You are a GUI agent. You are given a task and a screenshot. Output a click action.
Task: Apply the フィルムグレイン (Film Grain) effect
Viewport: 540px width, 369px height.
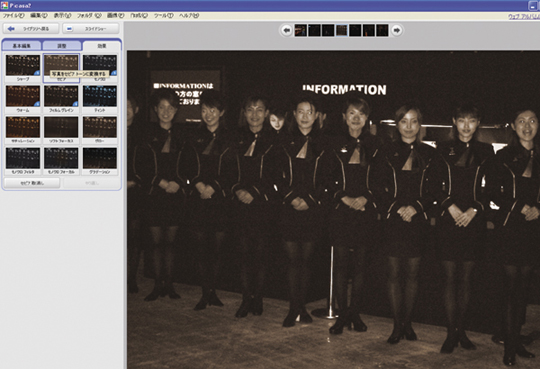tap(61, 99)
